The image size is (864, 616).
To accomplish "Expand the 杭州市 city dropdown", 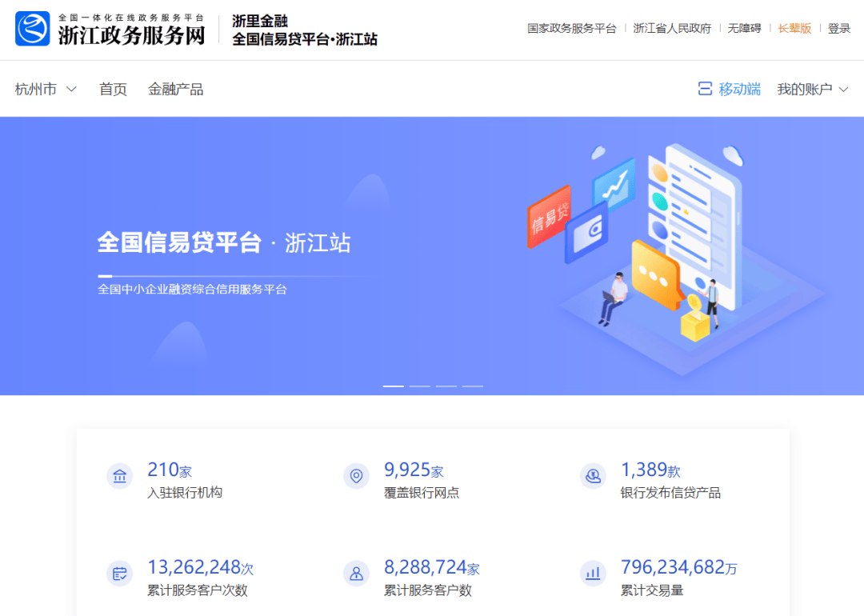I will 46,90.
